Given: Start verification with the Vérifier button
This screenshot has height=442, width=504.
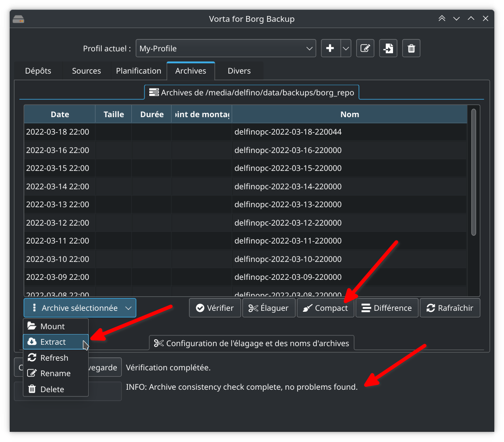Looking at the screenshot, I should [x=215, y=307].
